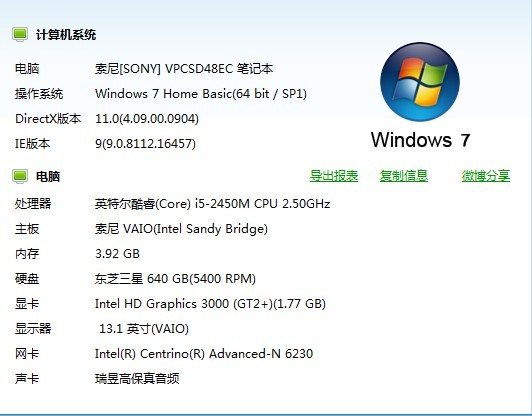Screen dimensions: 532x416
Task: Click the 声卡 瑞昱高保真音频 entry
Action: 137,379
